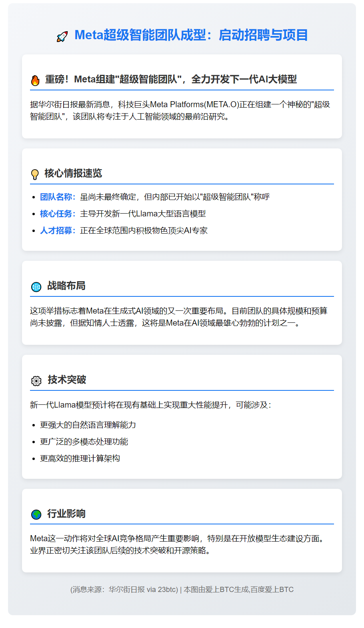The height and width of the screenshot is (628, 364).
Task: Click the bullet 更高效的推理计算架构
Action: [x=80, y=458]
